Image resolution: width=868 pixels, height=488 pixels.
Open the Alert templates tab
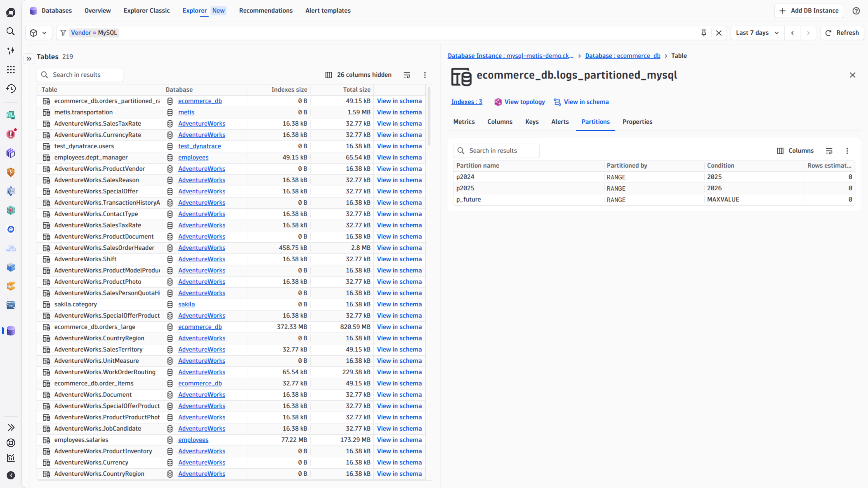(328, 10)
